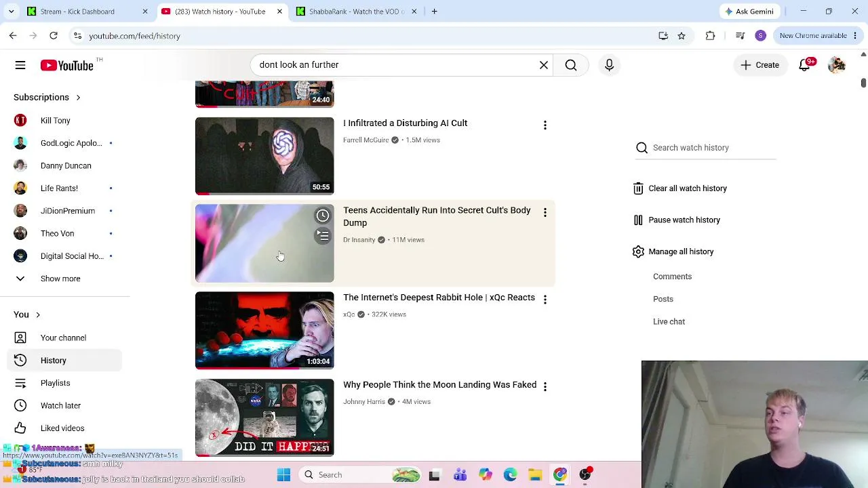868x488 pixels.
Task: Open the Subscriptions section header
Action: click(x=47, y=98)
